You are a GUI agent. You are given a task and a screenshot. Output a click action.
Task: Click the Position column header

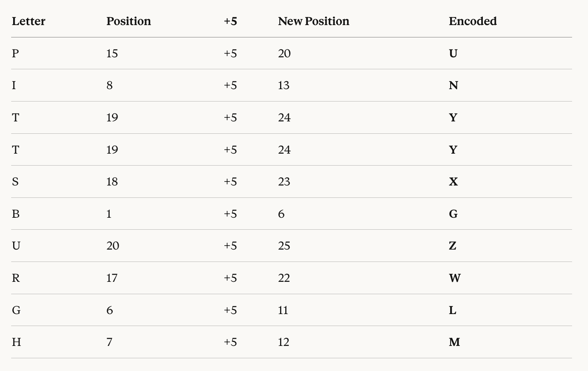[129, 21]
